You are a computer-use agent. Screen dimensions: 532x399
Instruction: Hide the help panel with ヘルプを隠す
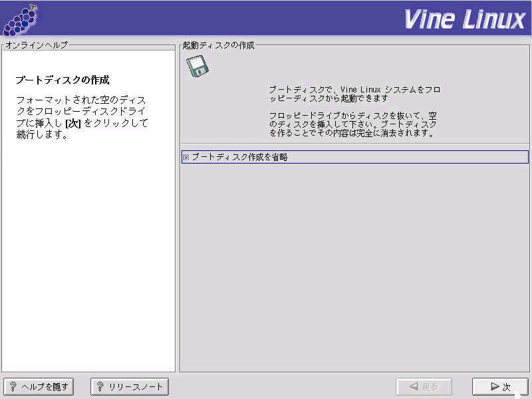(39, 387)
